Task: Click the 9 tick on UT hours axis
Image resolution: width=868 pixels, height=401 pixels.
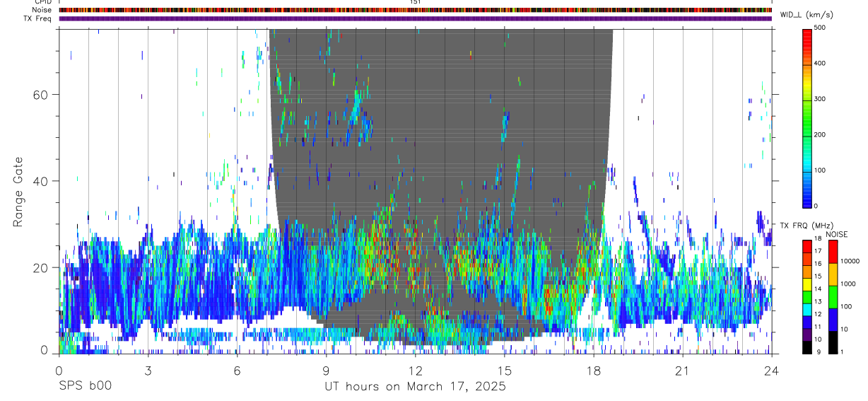Action: (x=326, y=370)
